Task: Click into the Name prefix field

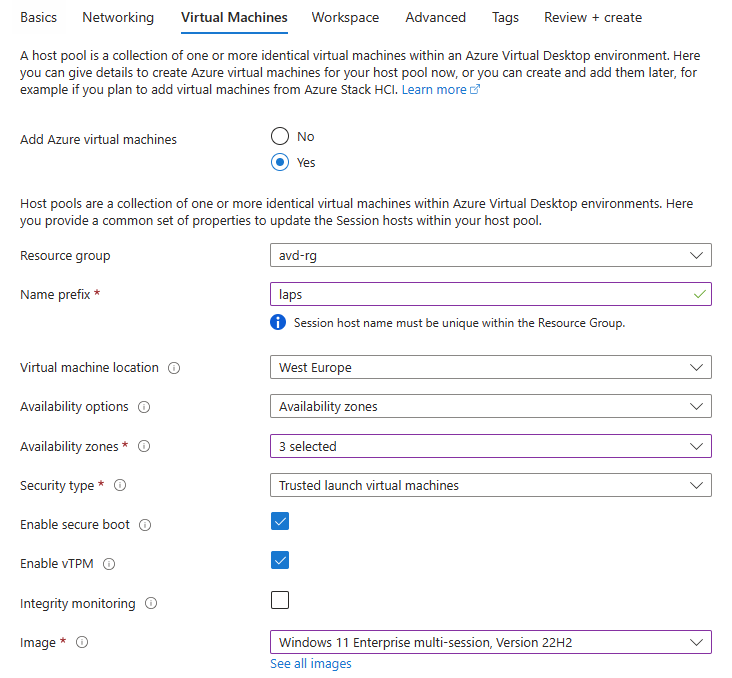Action: click(x=491, y=295)
